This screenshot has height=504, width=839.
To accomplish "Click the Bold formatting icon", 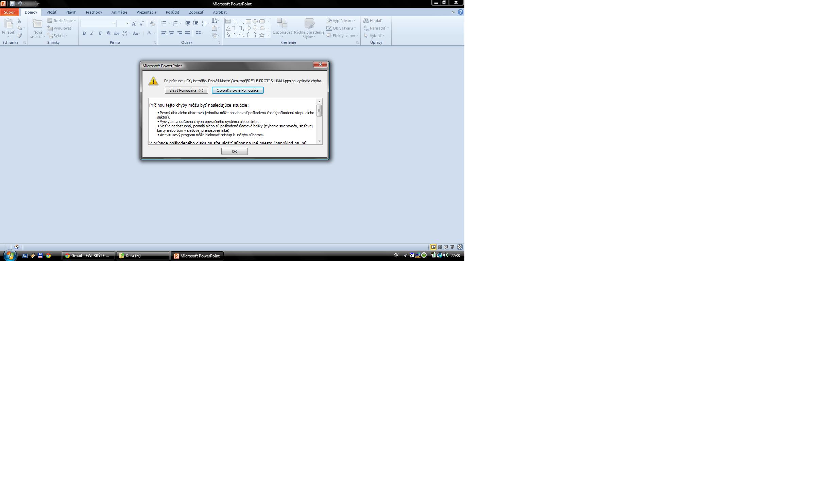I will click(x=84, y=33).
